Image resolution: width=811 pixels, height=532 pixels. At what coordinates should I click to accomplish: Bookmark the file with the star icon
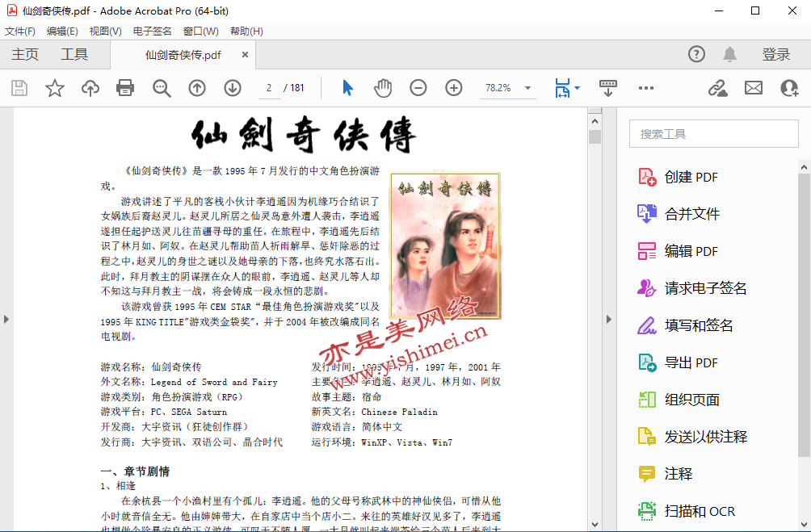pos(55,88)
